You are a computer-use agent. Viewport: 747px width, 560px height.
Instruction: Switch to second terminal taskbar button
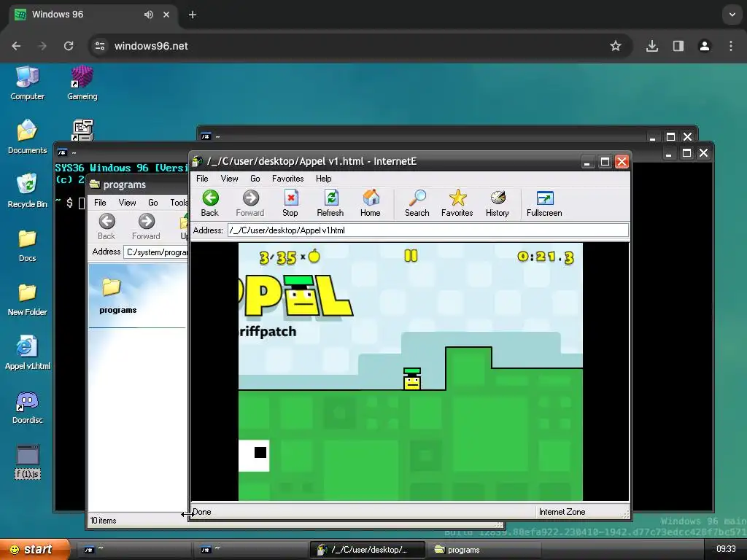coord(249,550)
